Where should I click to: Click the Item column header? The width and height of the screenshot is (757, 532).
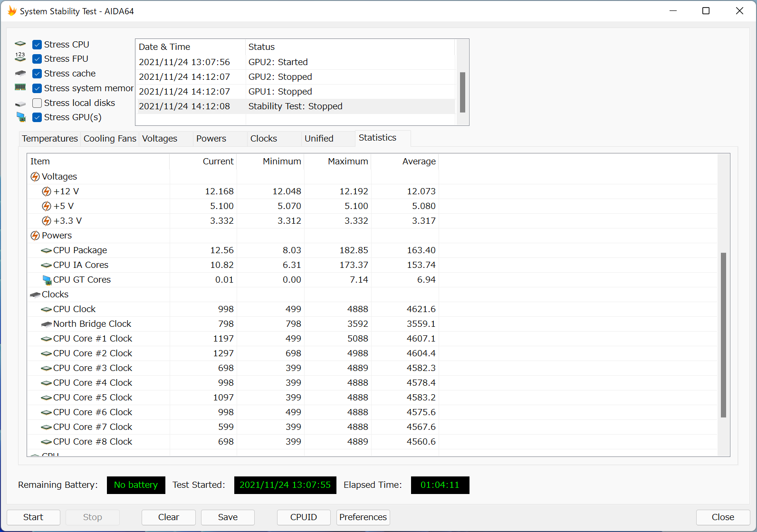click(98, 161)
